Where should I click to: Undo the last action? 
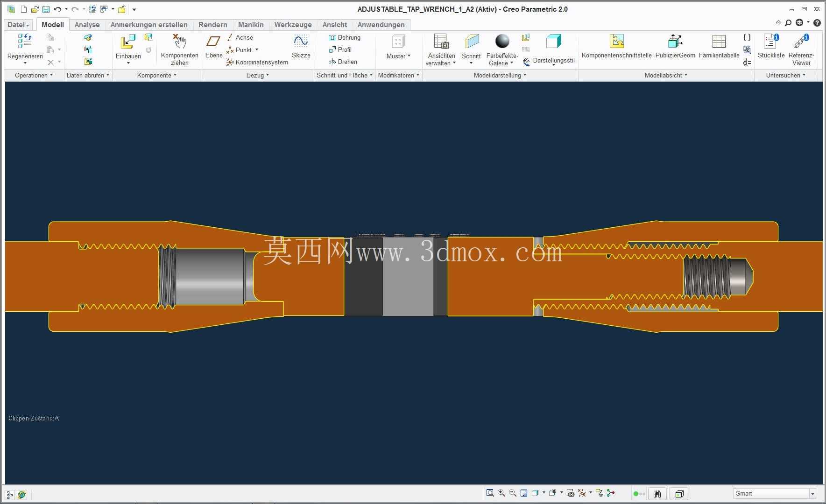57,9
